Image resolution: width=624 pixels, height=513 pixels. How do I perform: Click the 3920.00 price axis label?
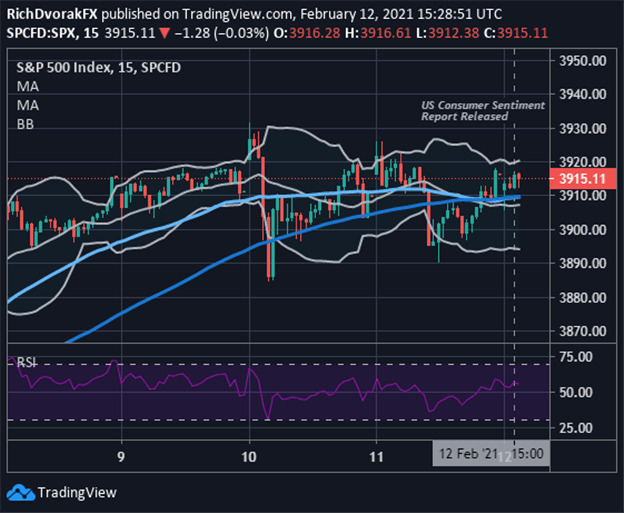click(x=583, y=162)
